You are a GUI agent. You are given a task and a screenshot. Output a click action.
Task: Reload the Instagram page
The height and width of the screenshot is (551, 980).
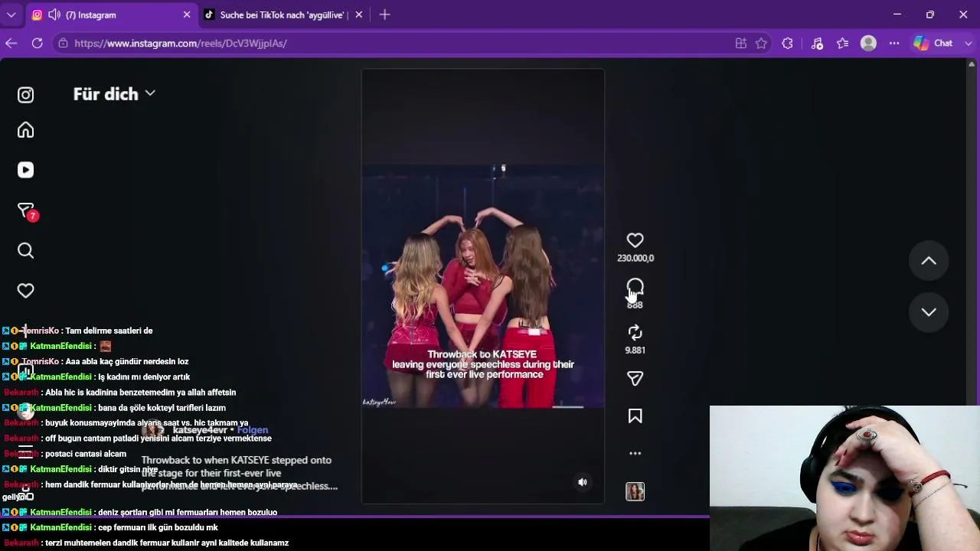tap(37, 44)
